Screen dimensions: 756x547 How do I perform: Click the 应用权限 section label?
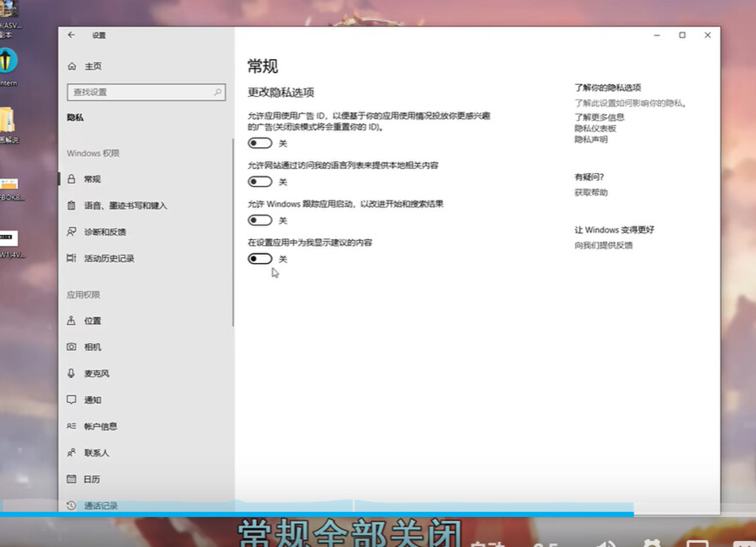coord(83,295)
